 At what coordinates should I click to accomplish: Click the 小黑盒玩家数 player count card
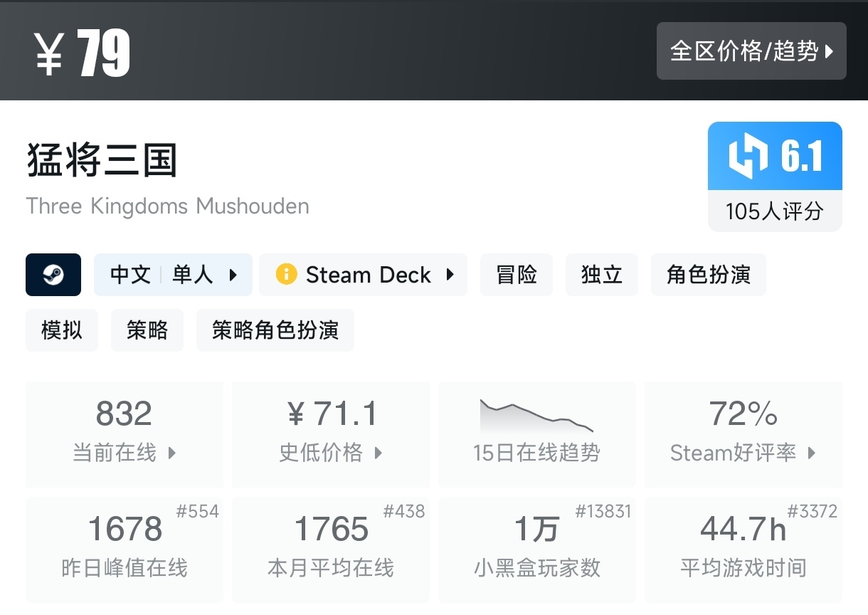coord(537,548)
